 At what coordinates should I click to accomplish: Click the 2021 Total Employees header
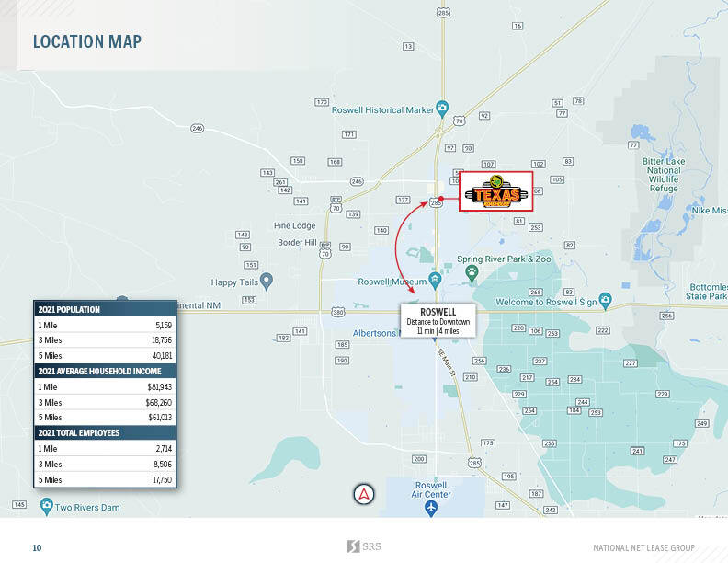coord(105,432)
